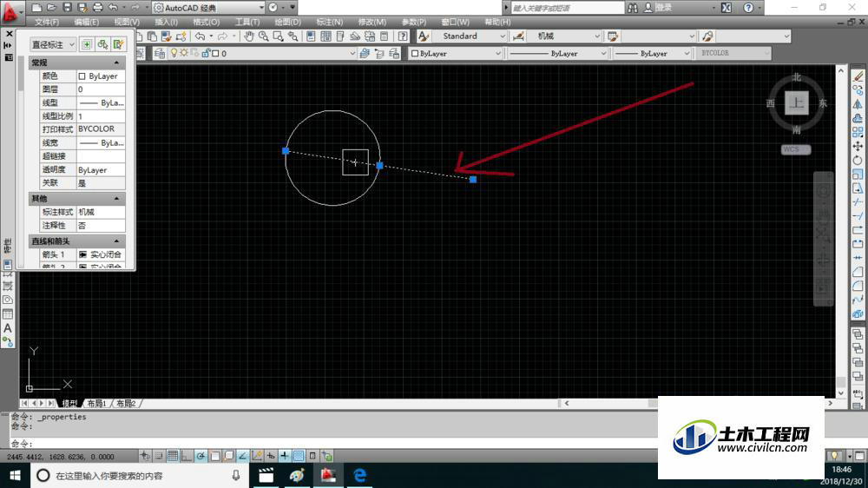Click the binoculars search icon in title bar
Image resolution: width=868 pixels, height=488 pixels.
pyautogui.click(x=633, y=8)
